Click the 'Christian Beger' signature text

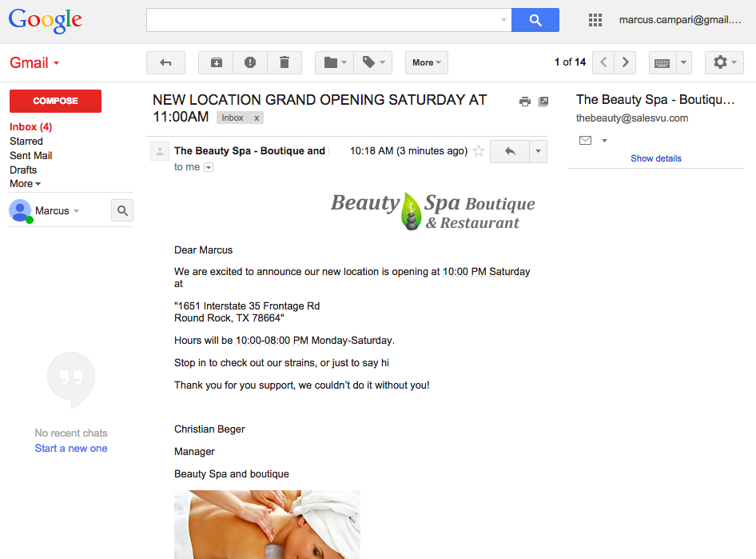(x=209, y=429)
